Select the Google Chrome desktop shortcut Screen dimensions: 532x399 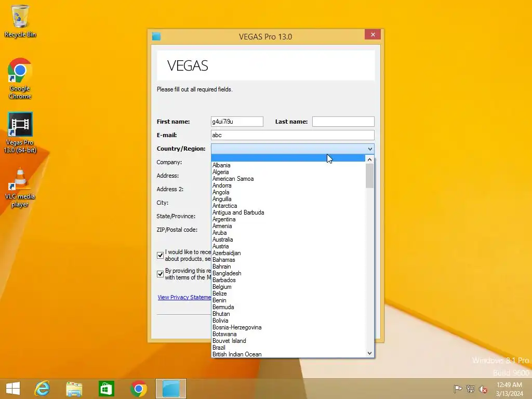[20, 79]
